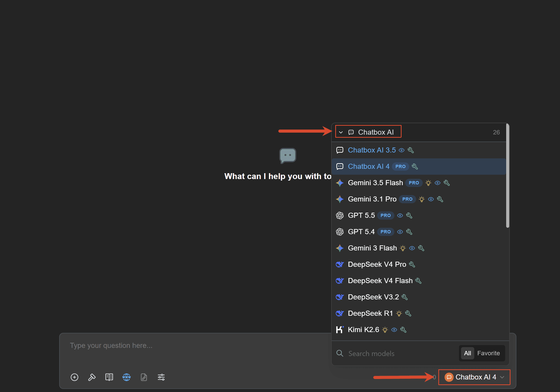560x392 pixels.
Task: Select the Chatbox AI 3.5 model
Action: (419, 150)
